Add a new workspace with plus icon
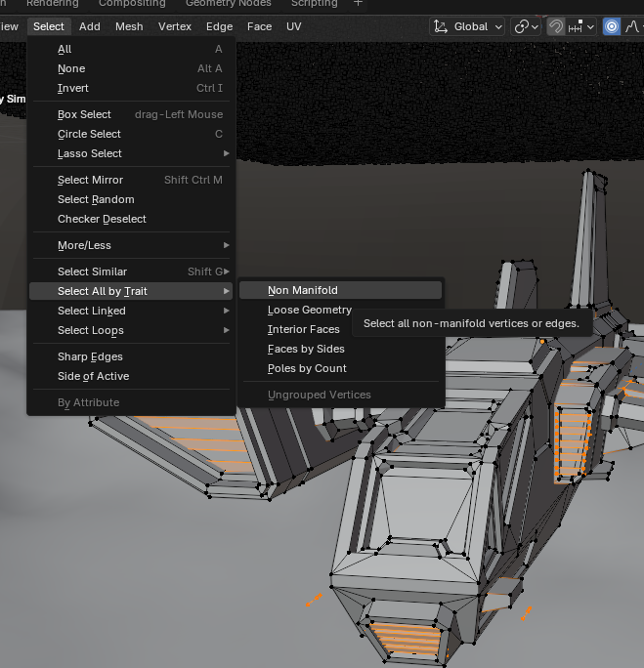 [358, 4]
